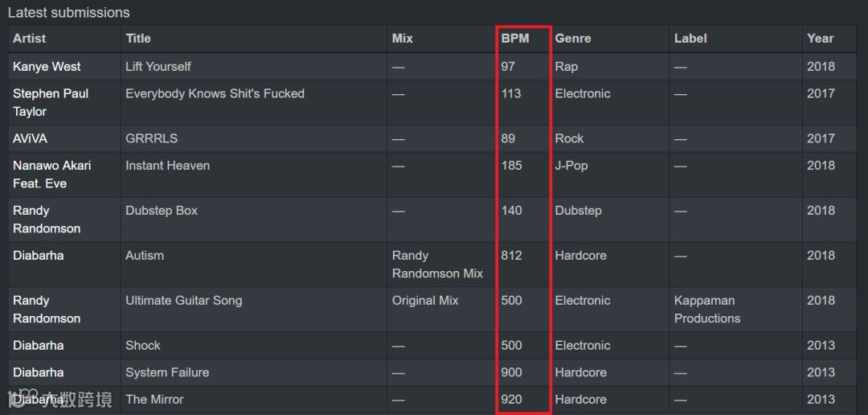Open the AViVA artist link
Image resolution: width=868 pixels, height=415 pixels.
tap(30, 138)
